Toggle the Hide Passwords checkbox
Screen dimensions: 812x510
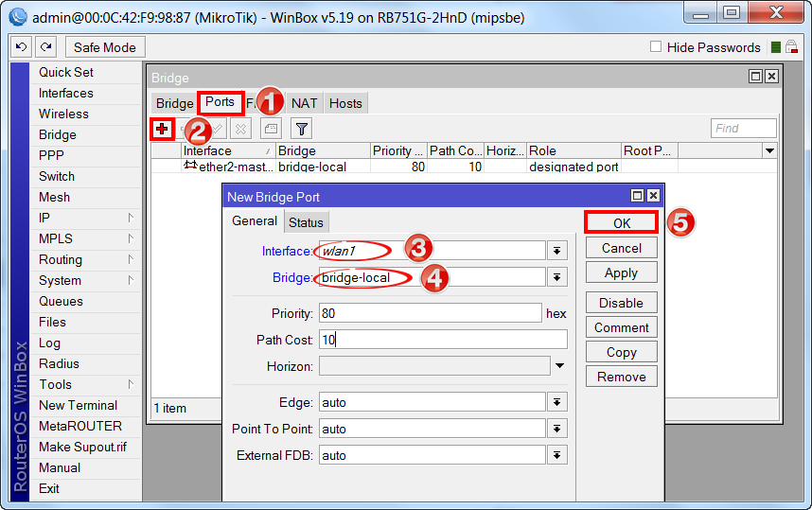click(656, 47)
